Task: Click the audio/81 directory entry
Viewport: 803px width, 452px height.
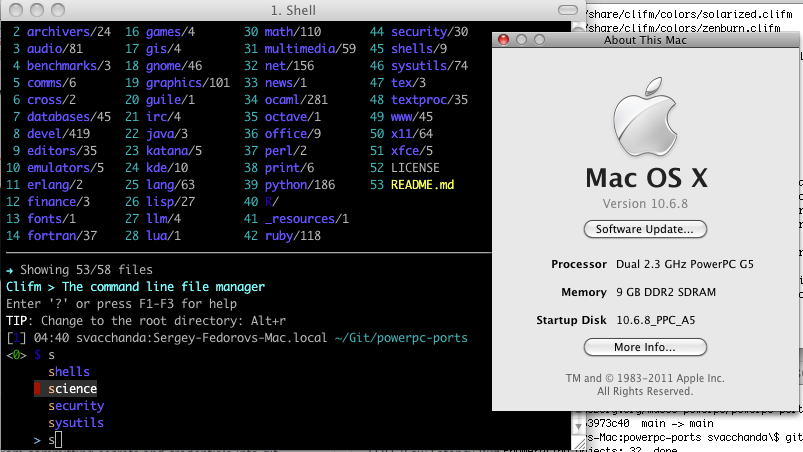Action: click(x=55, y=49)
